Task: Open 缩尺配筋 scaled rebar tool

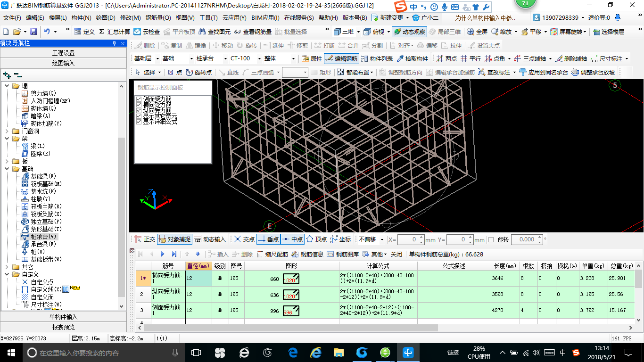Action: [272, 254]
